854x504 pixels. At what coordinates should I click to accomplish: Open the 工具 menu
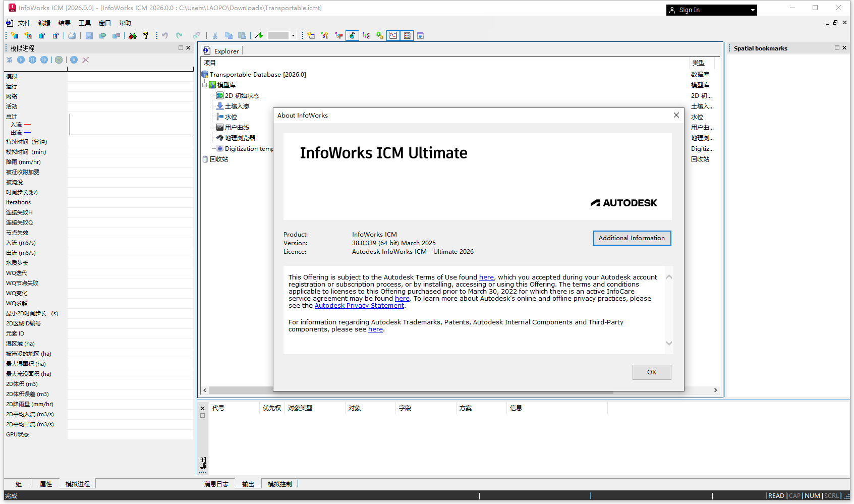[85, 23]
